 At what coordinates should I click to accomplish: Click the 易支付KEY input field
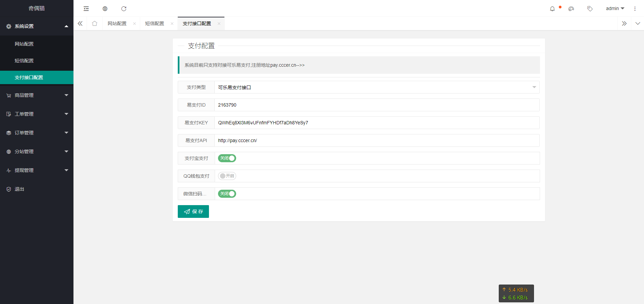tap(377, 123)
